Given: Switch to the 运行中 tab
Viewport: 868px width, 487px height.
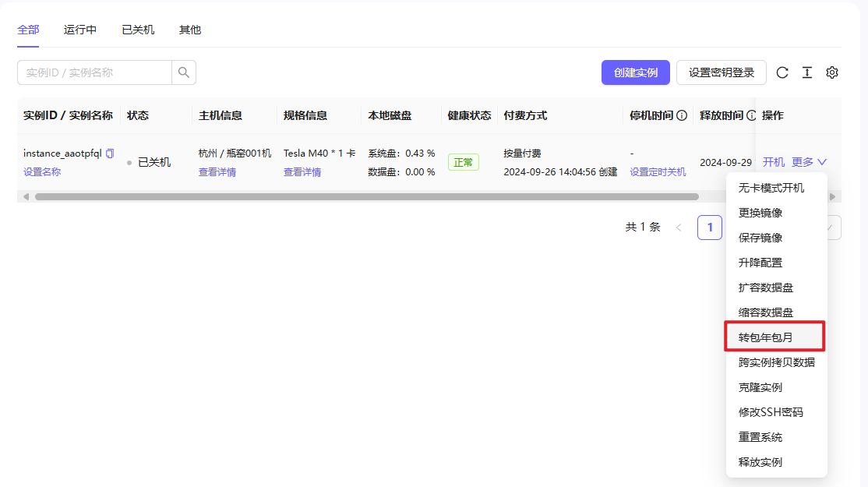Looking at the screenshot, I should click(x=80, y=30).
